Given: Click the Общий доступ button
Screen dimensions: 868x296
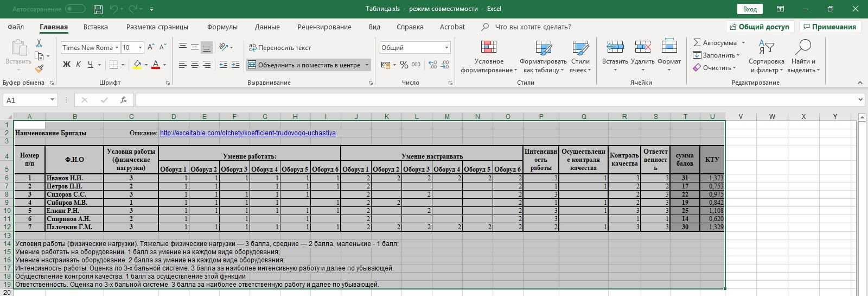Looking at the screenshot, I should point(760,27).
